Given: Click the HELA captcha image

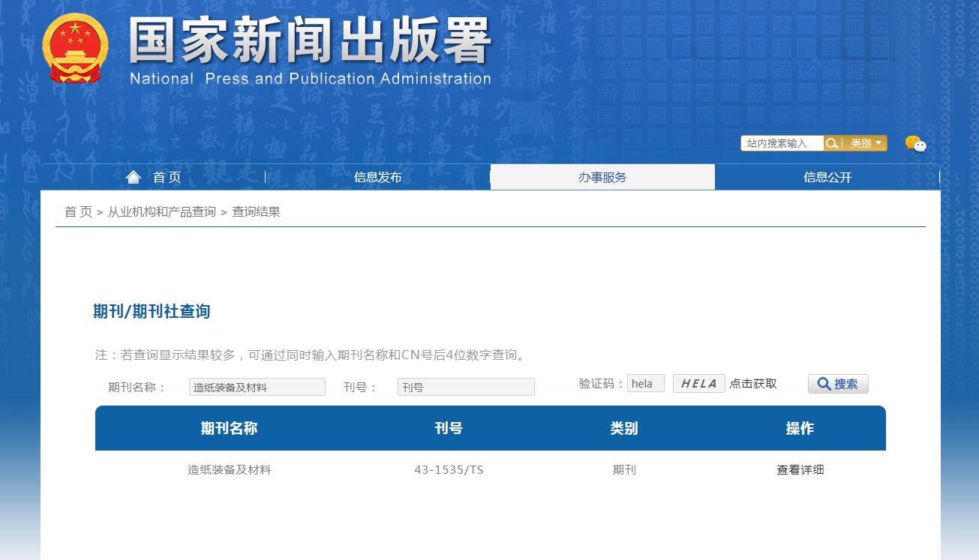Looking at the screenshot, I should (698, 383).
